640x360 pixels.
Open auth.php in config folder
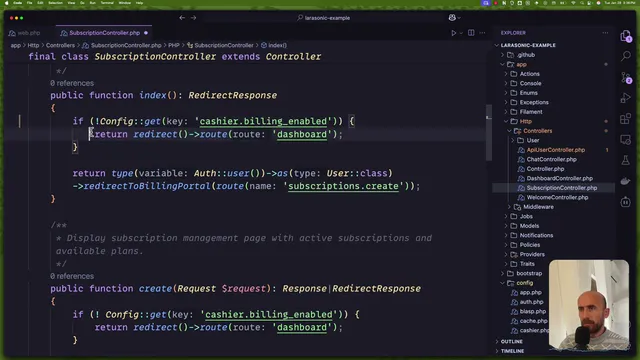(531, 302)
